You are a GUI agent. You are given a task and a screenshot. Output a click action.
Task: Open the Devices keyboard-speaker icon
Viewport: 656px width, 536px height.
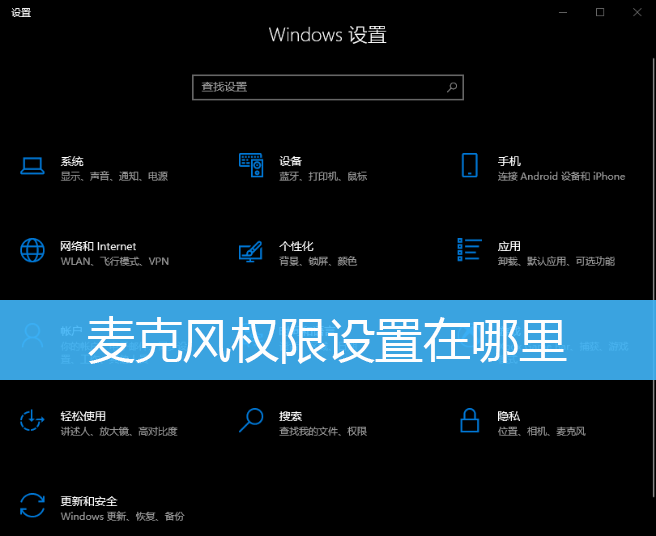pos(251,165)
